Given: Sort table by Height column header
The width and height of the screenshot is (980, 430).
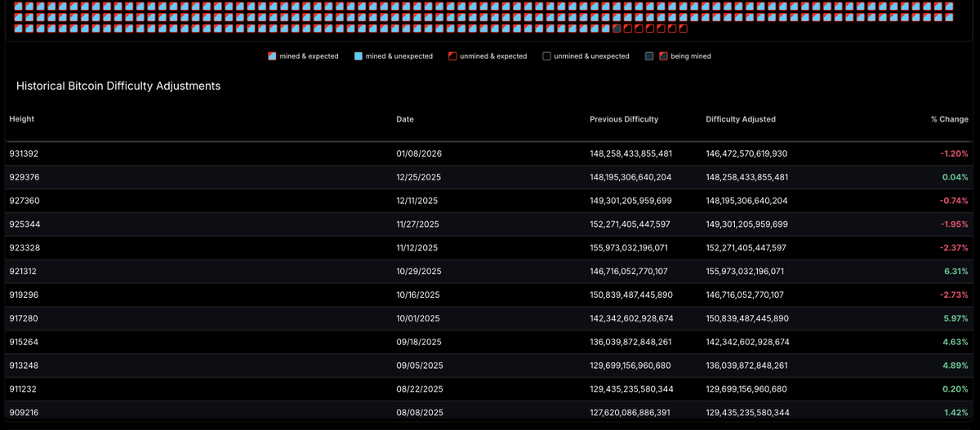Looking at the screenshot, I should (22, 119).
